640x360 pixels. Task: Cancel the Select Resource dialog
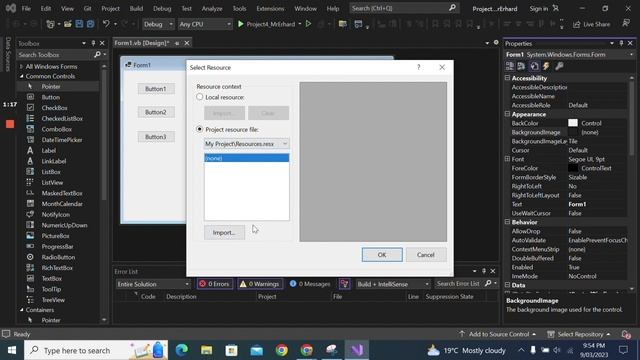[426, 255]
